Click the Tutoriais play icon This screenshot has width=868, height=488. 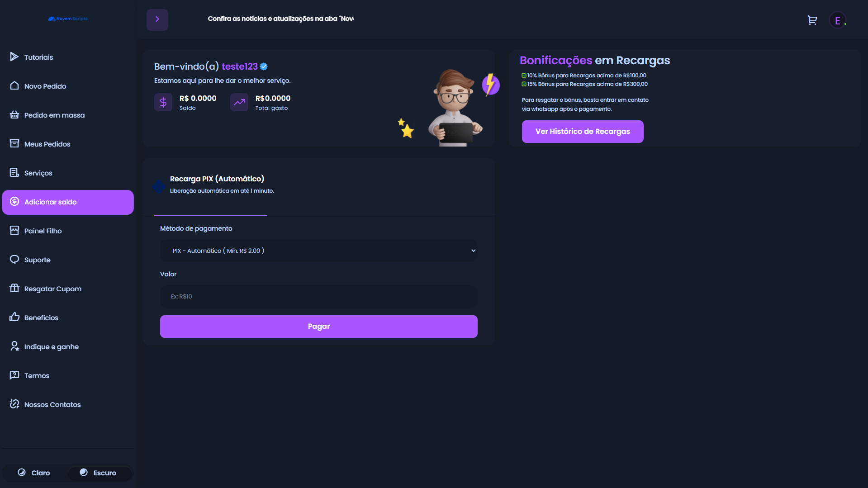click(14, 57)
